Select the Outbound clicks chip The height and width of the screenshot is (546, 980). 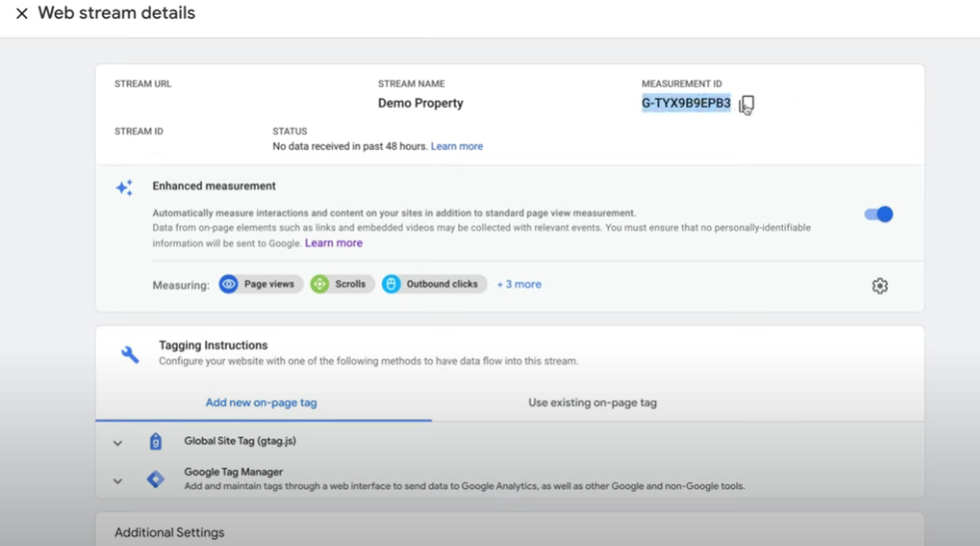[435, 284]
